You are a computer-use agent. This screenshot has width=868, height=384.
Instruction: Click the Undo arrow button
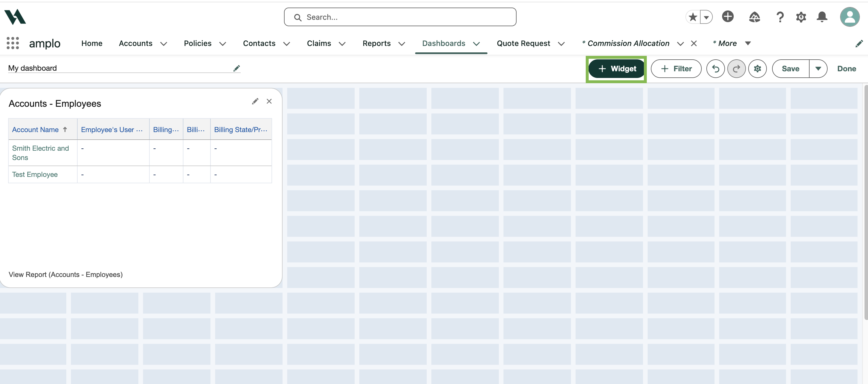(715, 69)
